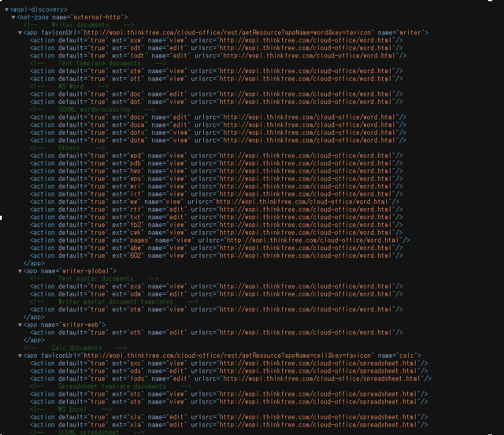Click the action row with ext="ots"
The image size is (504, 435).
(229, 402)
